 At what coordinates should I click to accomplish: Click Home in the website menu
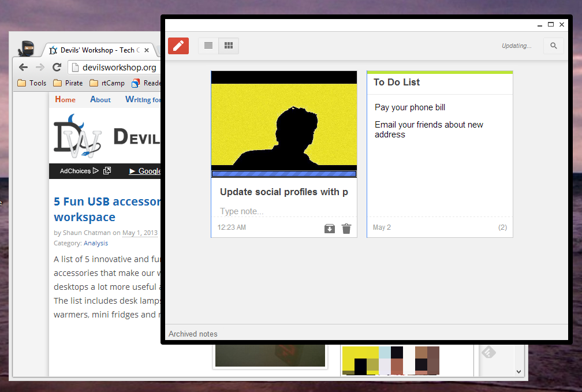pos(65,99)
